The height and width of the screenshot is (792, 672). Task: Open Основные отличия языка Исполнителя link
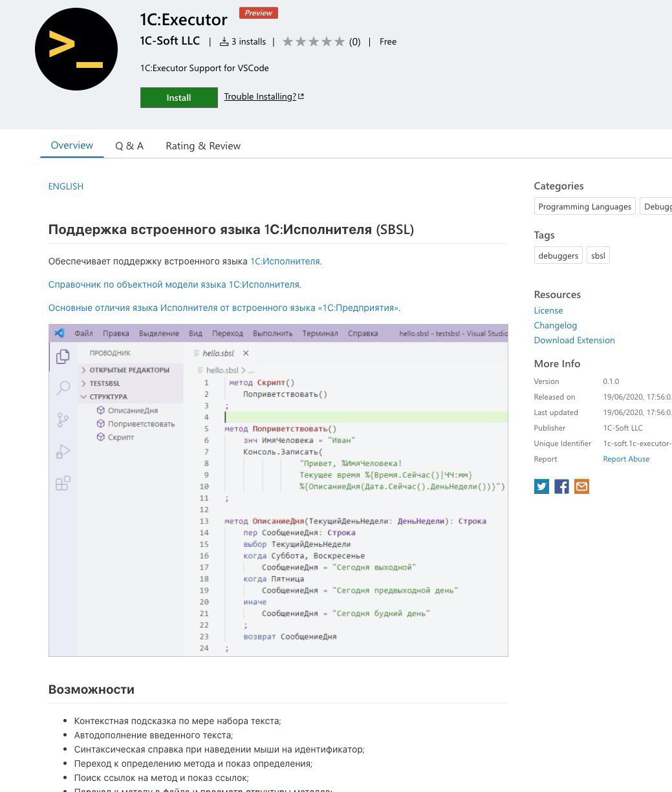[223, 308]
